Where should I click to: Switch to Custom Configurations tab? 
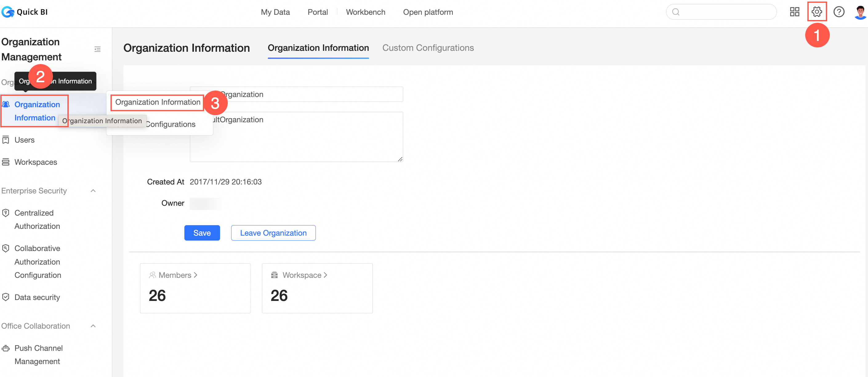(x=428, y=48)
